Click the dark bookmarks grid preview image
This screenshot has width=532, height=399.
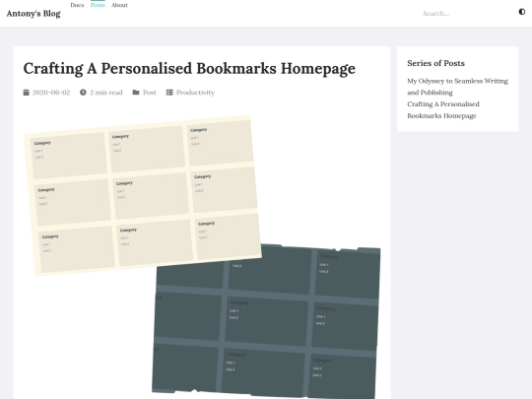pyautogui.click(x=266, y=321)
